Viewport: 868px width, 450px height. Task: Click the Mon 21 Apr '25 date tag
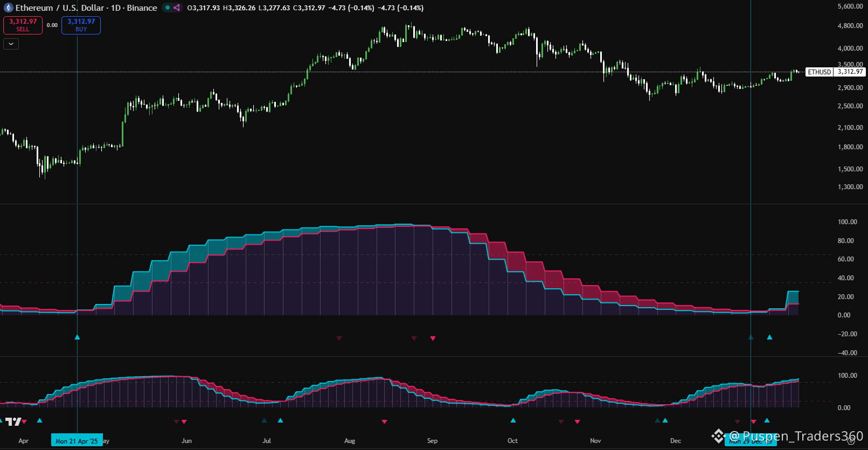coord(77,441)
